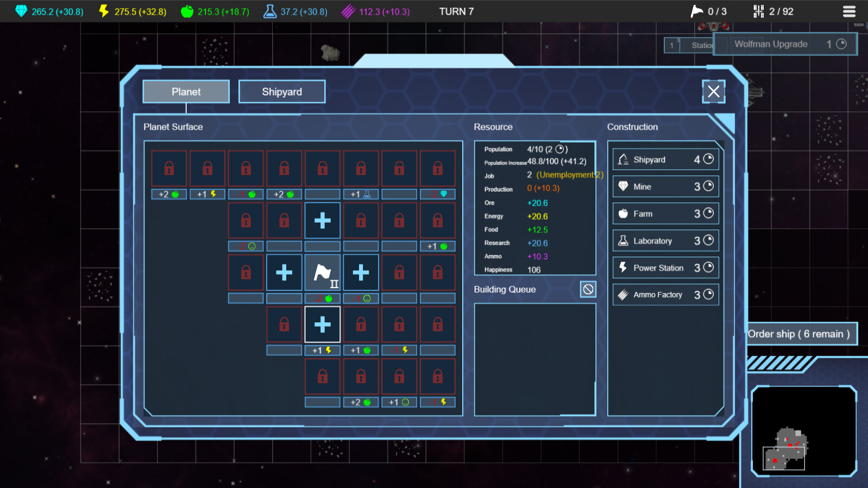
Task: Click the Population 4/10 value
Action: [548, 149]
